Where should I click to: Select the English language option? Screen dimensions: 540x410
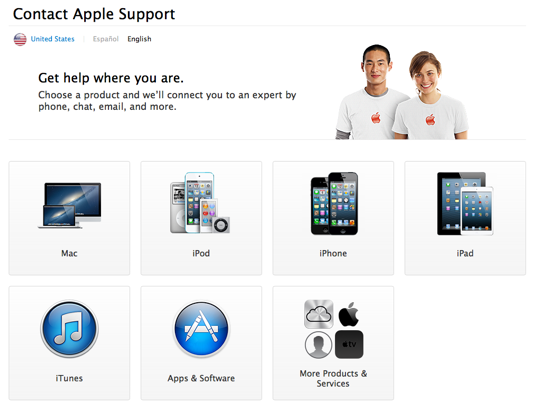point(139,39)
